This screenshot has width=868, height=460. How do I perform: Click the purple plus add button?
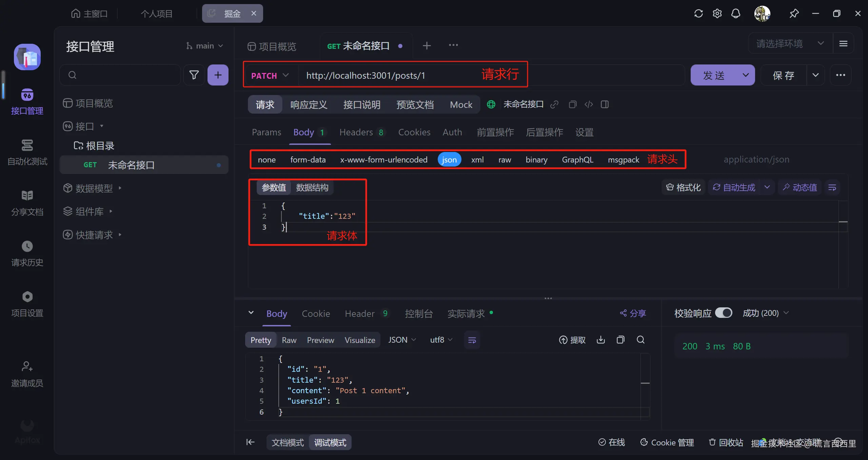[218, 75]
